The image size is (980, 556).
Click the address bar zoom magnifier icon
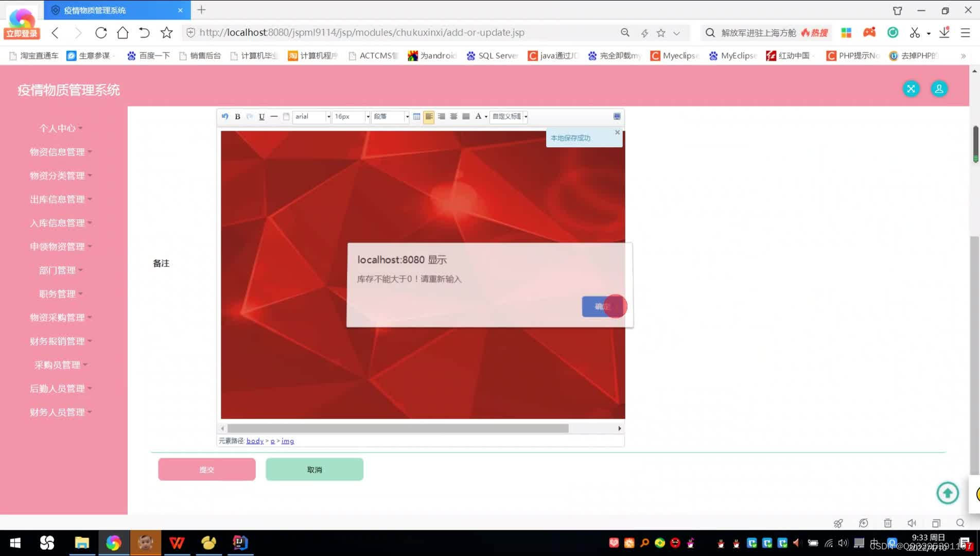click(x=625, y=32)
